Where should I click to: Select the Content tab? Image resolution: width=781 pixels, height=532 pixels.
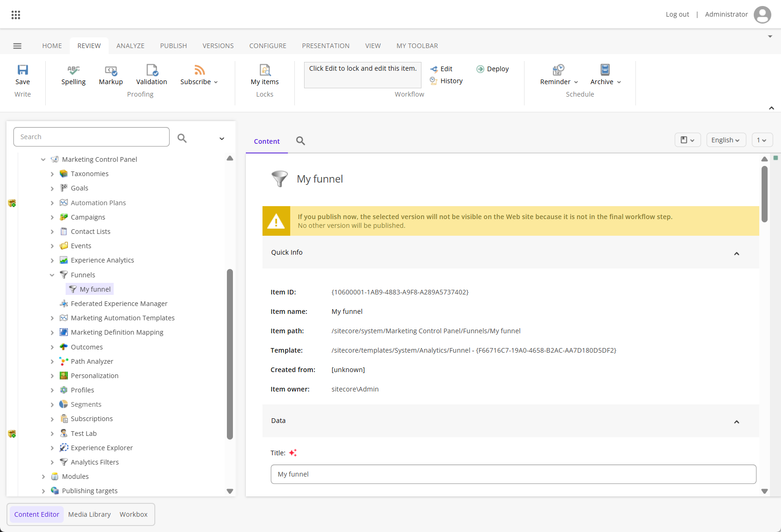(x=267, y=141)
